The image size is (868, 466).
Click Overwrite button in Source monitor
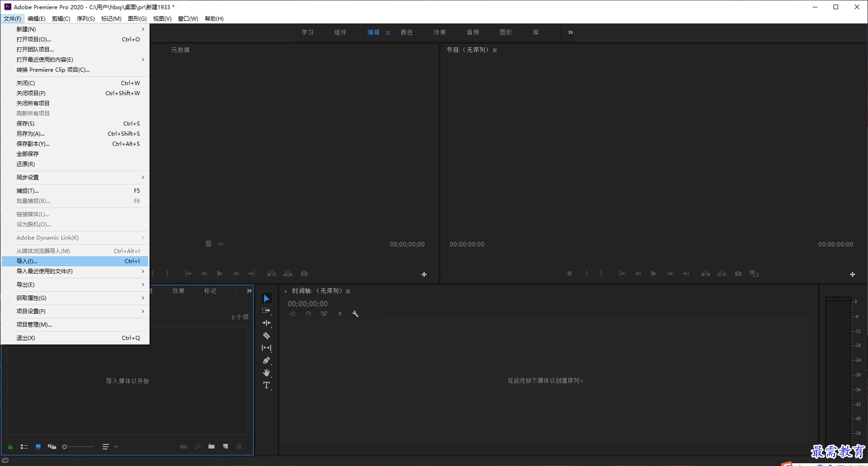[288, 274]
